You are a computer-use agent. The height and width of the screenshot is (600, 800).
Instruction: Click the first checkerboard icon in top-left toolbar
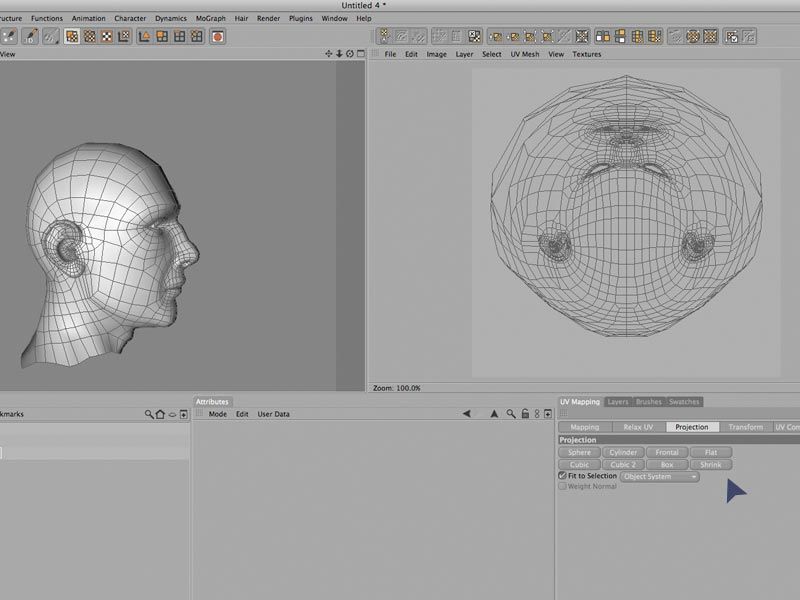72,37
